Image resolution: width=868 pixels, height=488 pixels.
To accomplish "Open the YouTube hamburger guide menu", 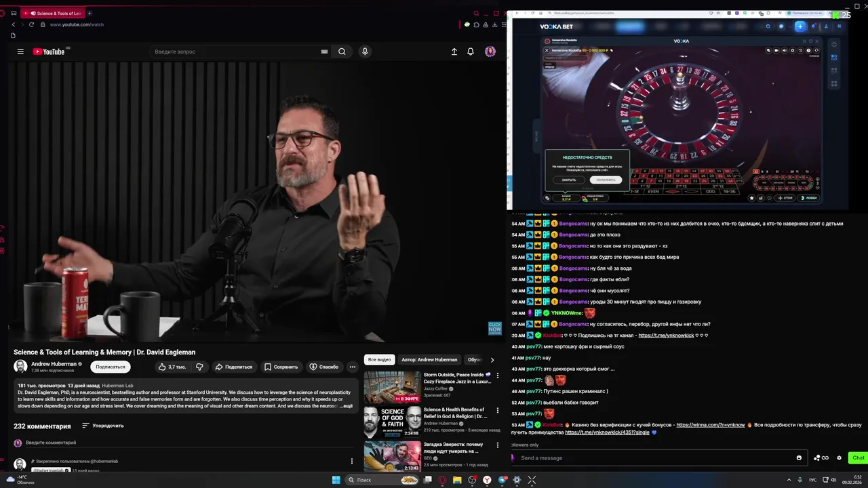I will (20, 52).
